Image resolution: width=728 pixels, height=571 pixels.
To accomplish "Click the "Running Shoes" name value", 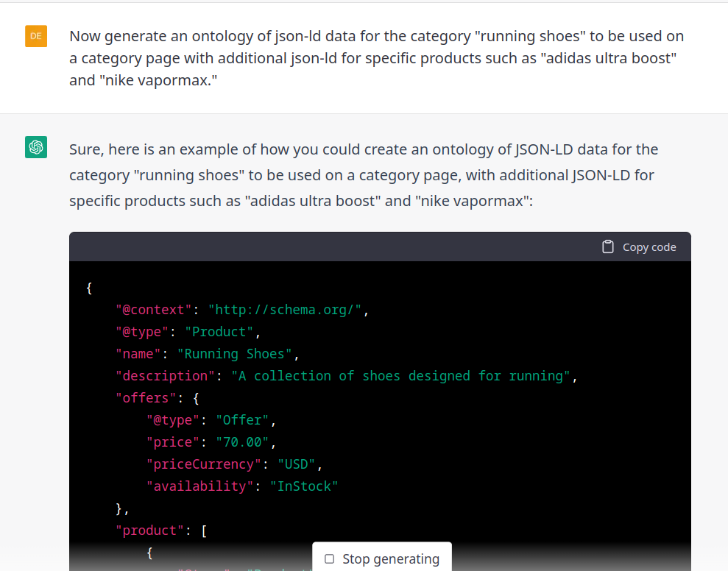I will tap(235, 354).
